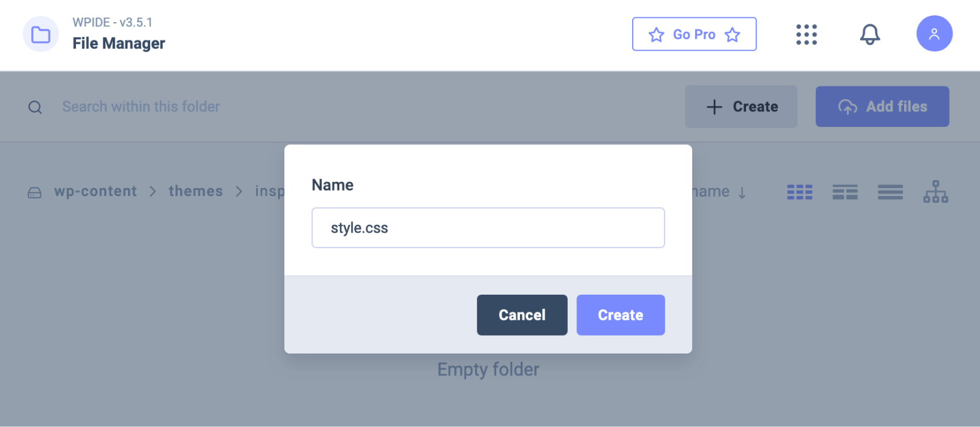
Task: Focus the Name field containing style.css
Action: (488, 228)
